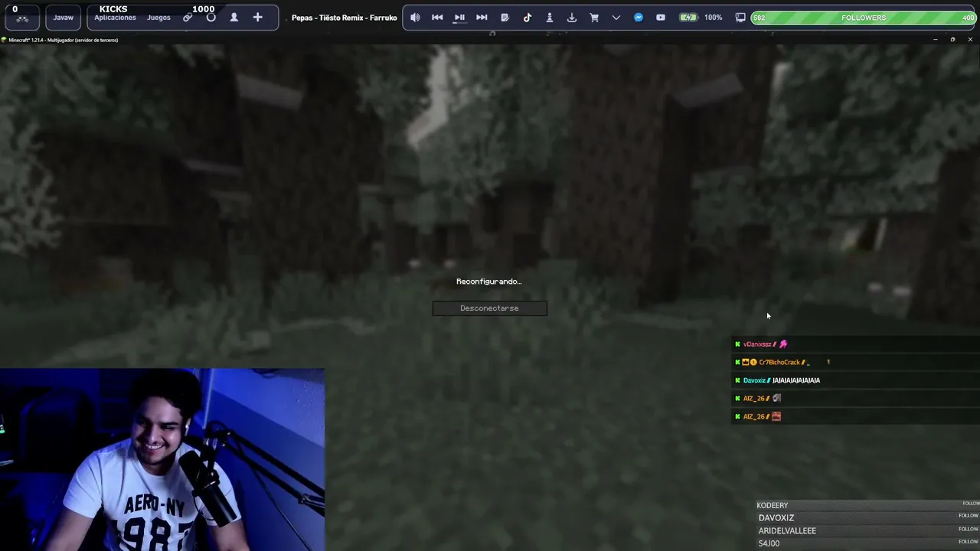Click the KODEERY follower row
This screenshot has height=551, width=980.
pos(867,505)
